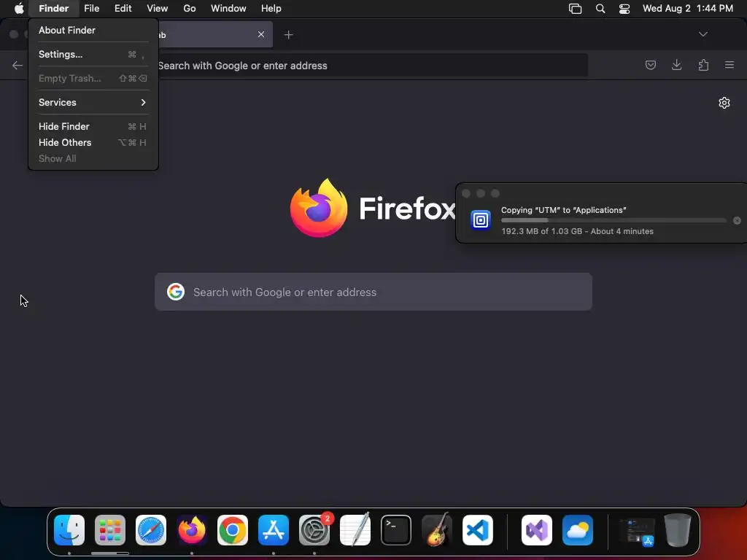Open Visual Studio from the Dock
Image resolution: width=747 pixels, height=560 pixels.
(x=537, y=530)
